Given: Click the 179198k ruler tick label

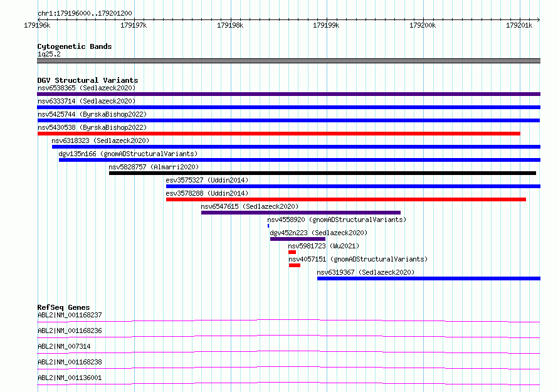Looking at the screenshot, I should pyautogui.click(x=230, y=25).
